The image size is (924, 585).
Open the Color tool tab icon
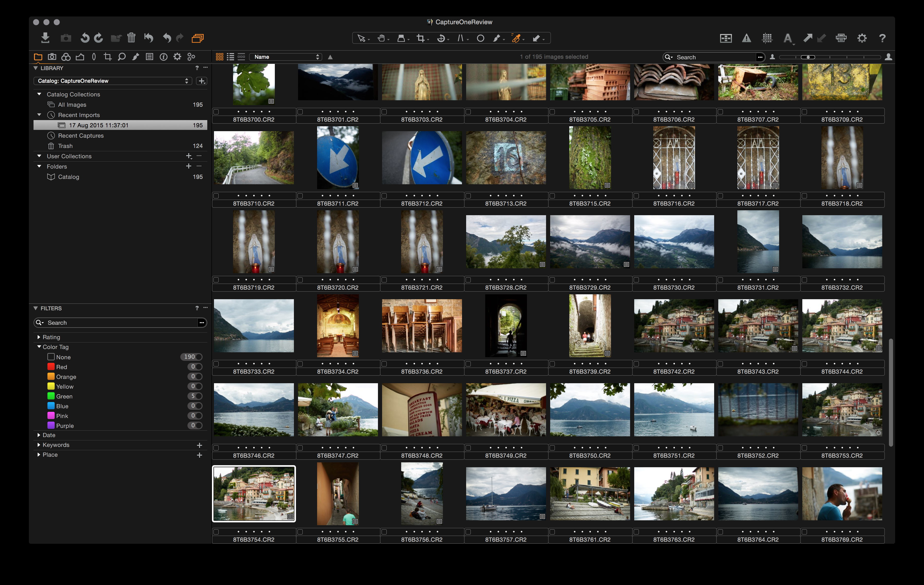(66, 57)
